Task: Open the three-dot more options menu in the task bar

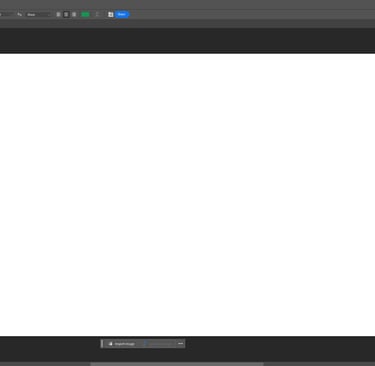Action: (180, 344)
